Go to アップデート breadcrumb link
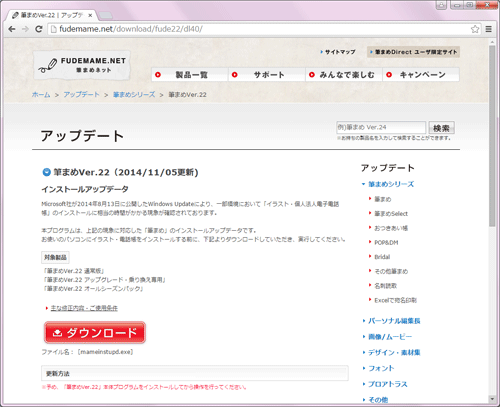500x407 pixels. pyautogui.click(x=82, y=95)
